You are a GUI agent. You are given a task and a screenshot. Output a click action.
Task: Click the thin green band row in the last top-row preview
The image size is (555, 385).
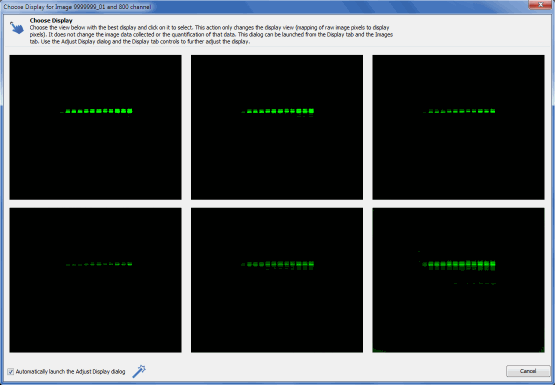pos(459,111)
